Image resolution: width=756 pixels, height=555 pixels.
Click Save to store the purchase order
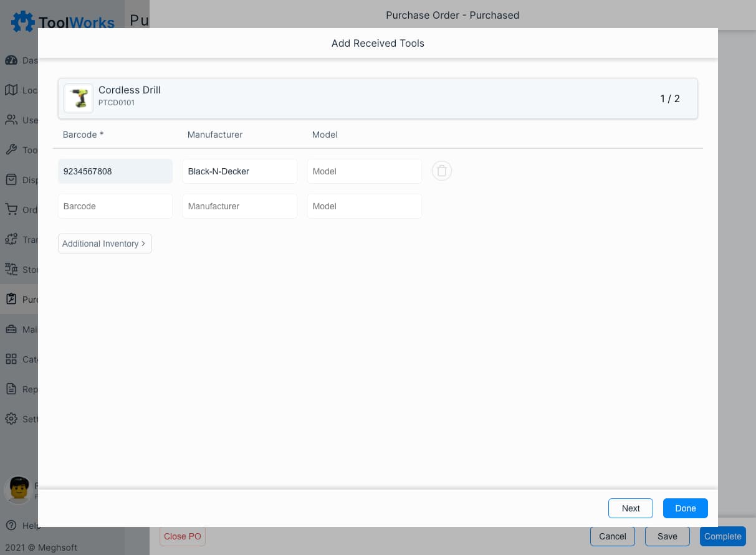[667, 536]
